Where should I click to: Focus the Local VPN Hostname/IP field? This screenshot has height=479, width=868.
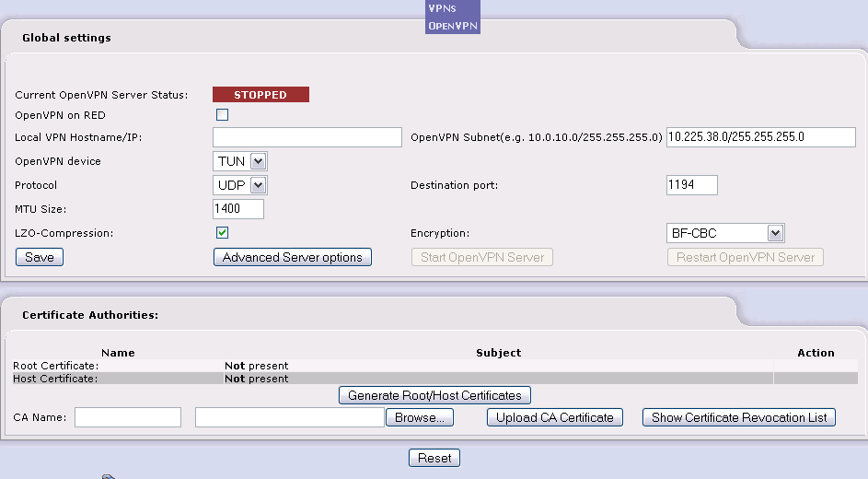[x=307, y=137]
